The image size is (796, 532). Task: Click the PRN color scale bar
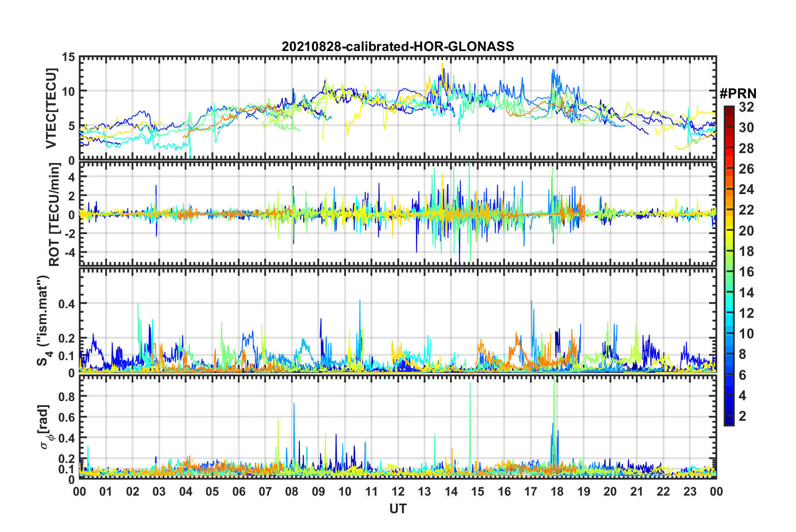[x=729, y=266]
